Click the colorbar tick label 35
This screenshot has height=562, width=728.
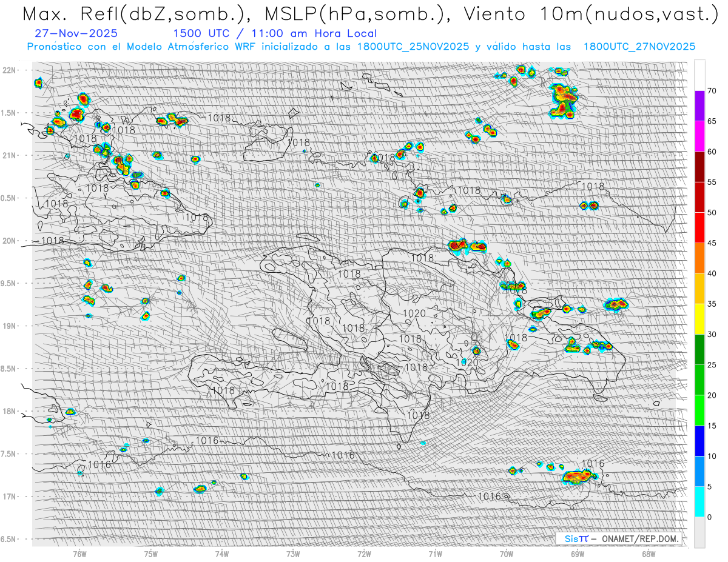(x=712, y=304)
